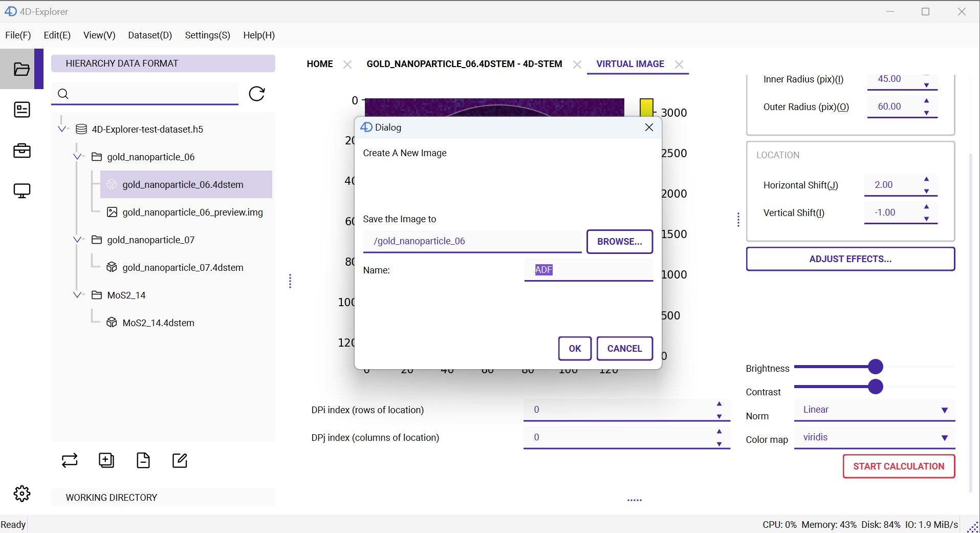Increase the Outer Radius value
This screenshot has height=533, width=980.
pyautogui.click(x=926, y=101)
